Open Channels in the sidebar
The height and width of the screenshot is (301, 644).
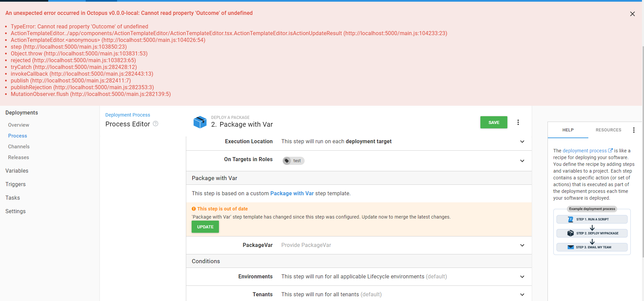[x=19, y=147]
